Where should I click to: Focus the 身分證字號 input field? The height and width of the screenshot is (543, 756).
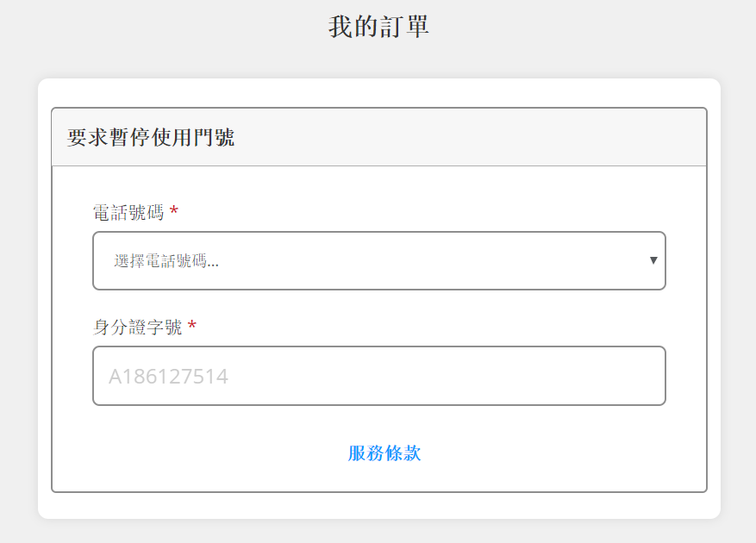pos(379,376)
